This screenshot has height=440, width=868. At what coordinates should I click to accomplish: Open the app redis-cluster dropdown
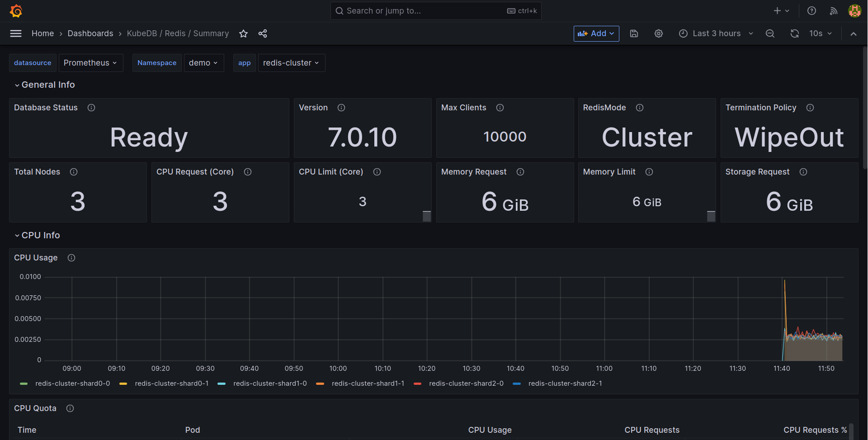click(x=291, y=62)
